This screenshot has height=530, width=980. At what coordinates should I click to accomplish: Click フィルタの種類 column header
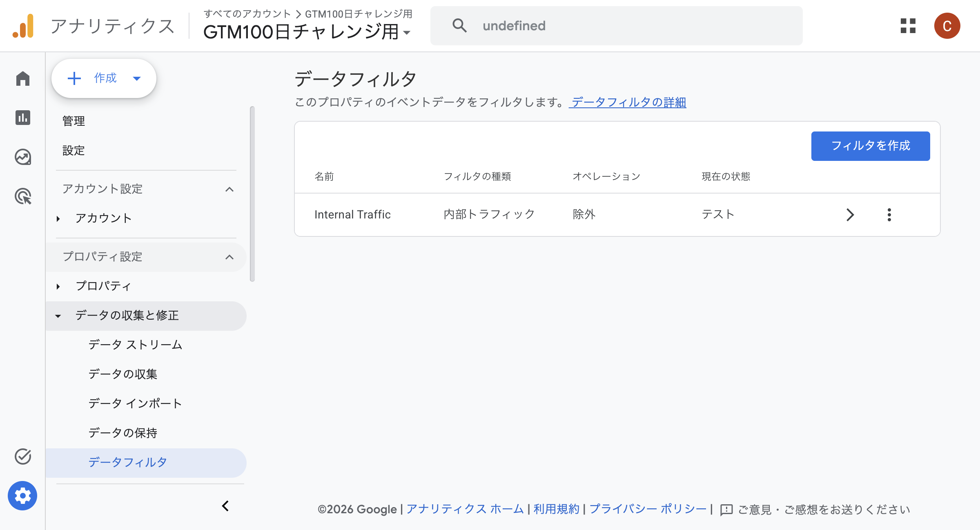point(477,176)
